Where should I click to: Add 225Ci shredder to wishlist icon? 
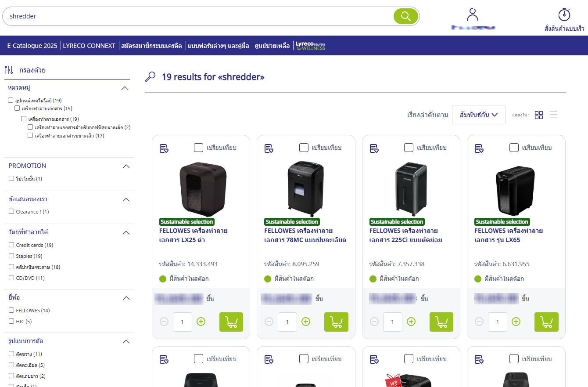click(374, 148)
